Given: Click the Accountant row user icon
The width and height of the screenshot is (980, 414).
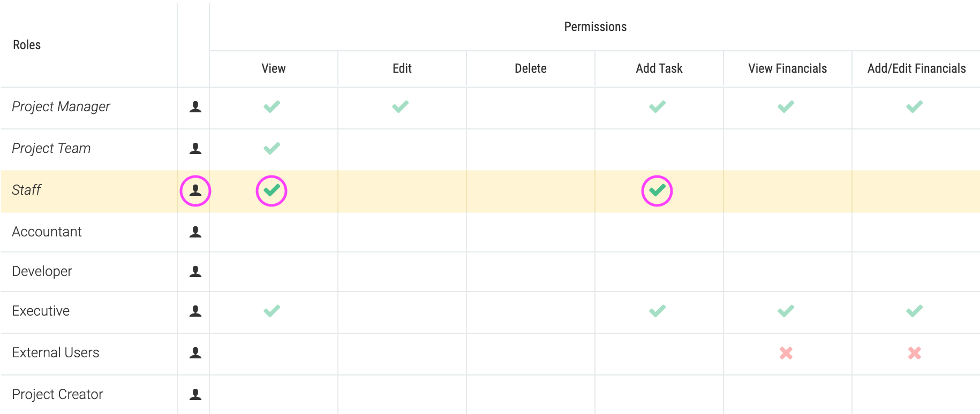Looking at the screenshot, I should tap(195, 232).
